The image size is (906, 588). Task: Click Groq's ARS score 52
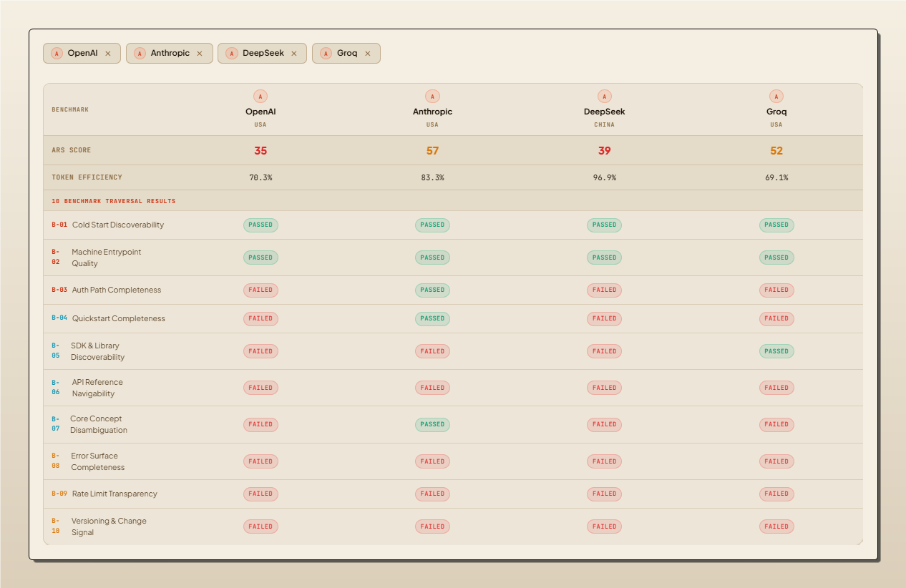pyautogui.click(x=776, y=151)
